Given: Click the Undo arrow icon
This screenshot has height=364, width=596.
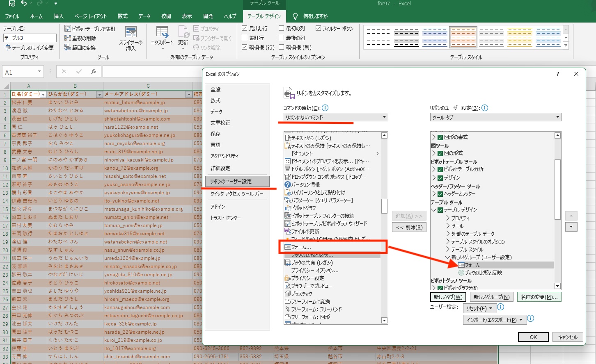Looking at the screenshot, I should pyautogui.click(x=24, y=3).
